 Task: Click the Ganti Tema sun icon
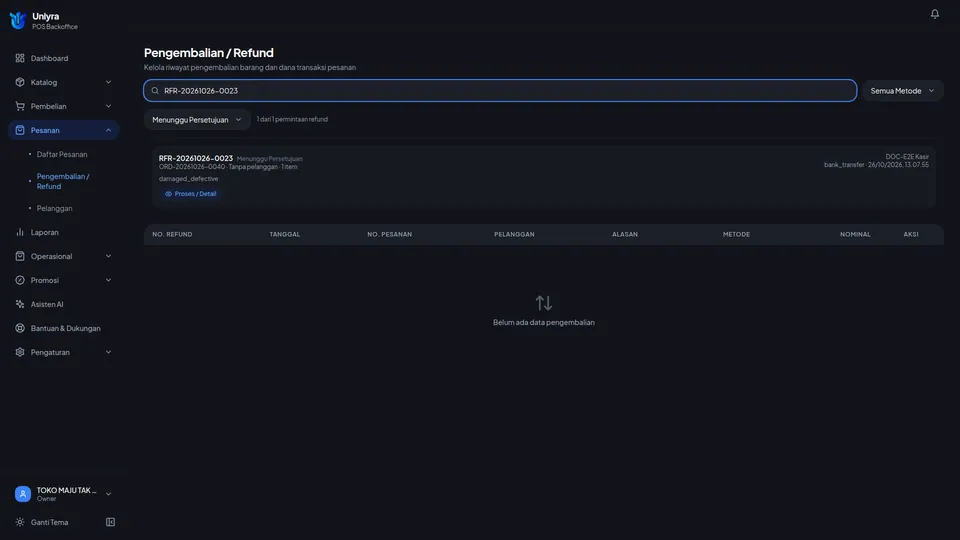(20, 522)
